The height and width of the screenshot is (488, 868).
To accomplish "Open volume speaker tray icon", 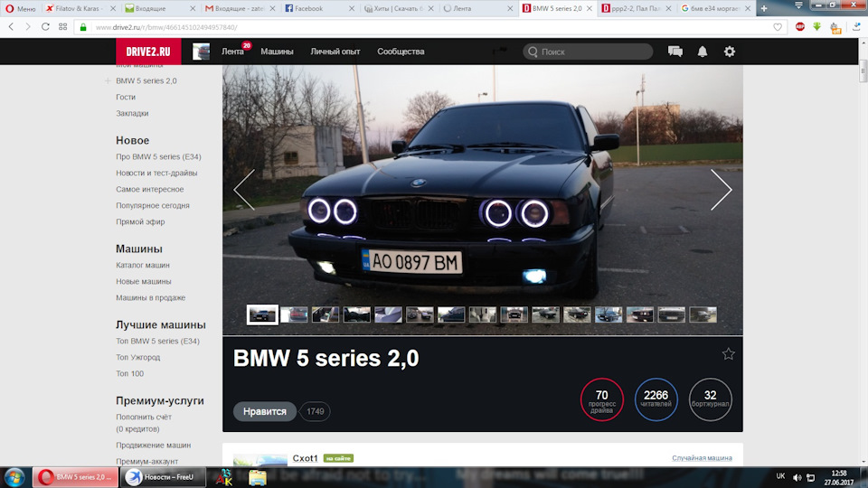I will tap(797, 477).
